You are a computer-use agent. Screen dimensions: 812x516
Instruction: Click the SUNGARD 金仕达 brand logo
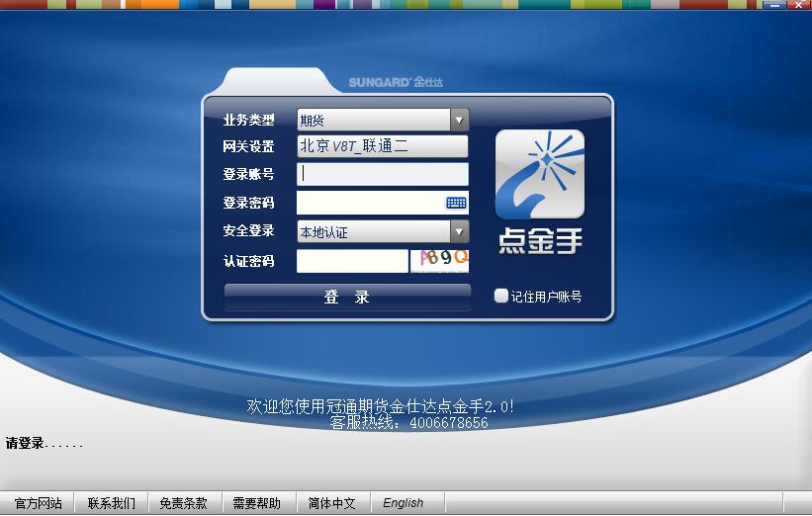pos(396,82)
